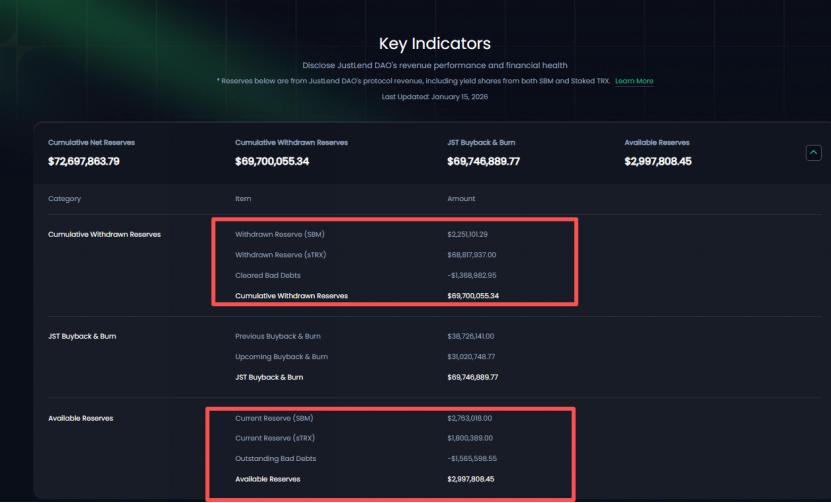This screenshot has height=503, width=831.
Task: Select the Current Reserve (SBM) row item
Action: (274, 418)
